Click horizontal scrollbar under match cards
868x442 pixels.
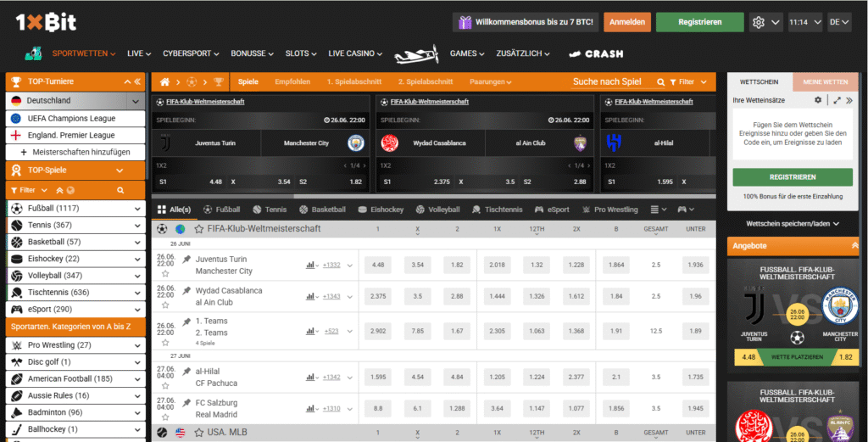[x=433, y=196]
